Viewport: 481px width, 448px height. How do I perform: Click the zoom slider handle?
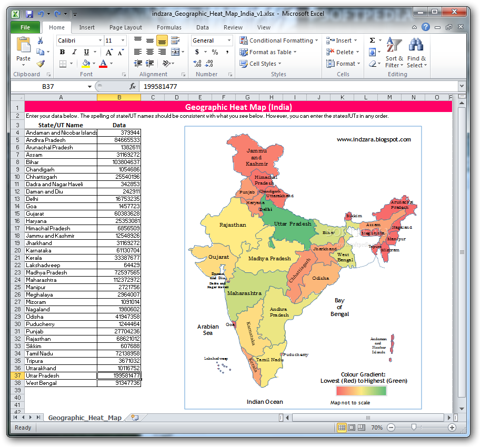(x=414, y=427)
